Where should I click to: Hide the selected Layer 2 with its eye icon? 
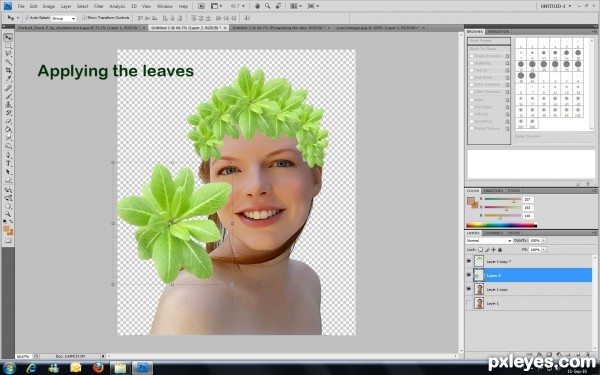pos(469,275)
